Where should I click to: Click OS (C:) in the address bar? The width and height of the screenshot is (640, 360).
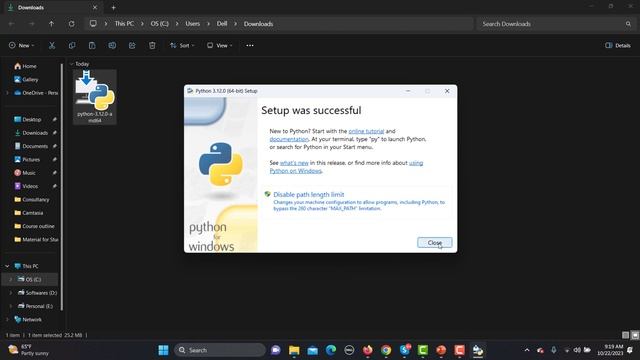160,24
